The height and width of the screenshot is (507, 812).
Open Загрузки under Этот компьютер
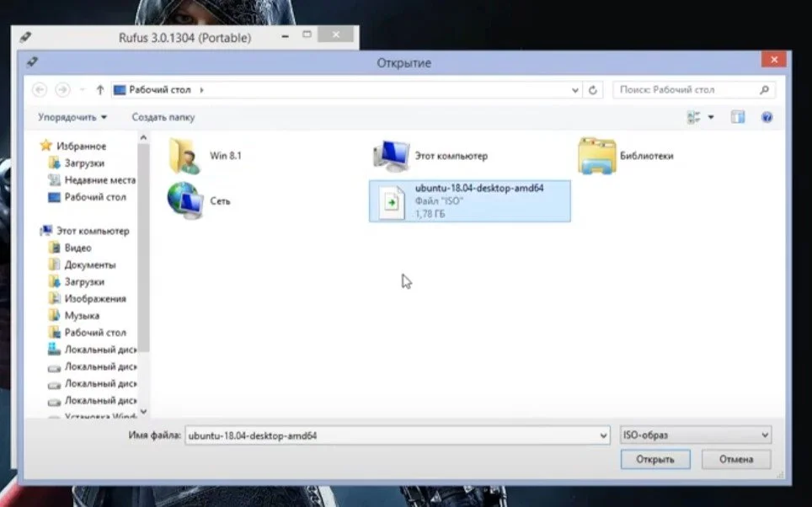click(84, 282)
